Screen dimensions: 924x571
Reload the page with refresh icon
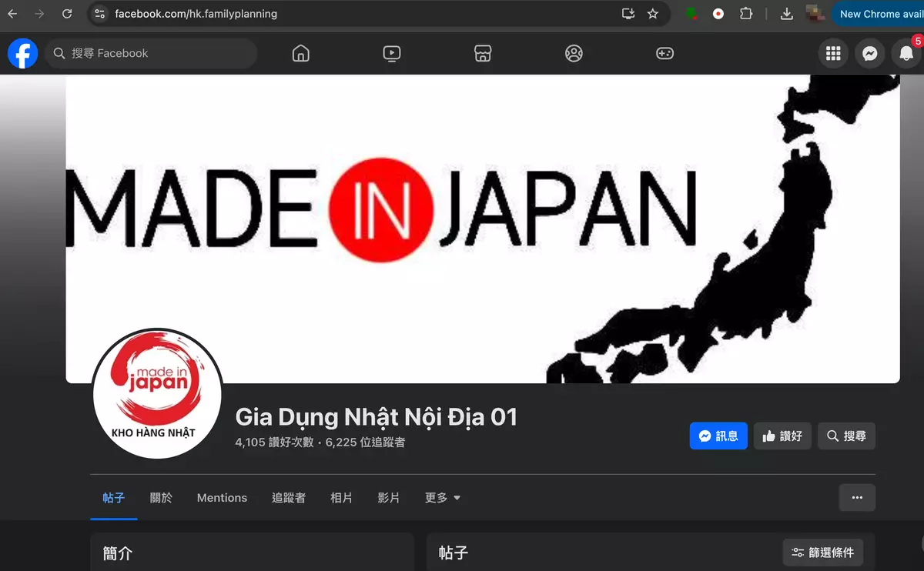point(67,14)
